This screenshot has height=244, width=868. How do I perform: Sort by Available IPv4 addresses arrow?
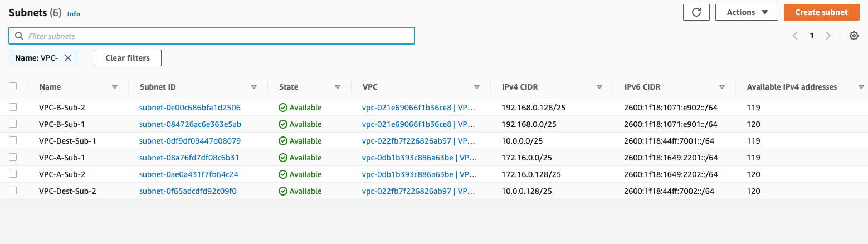861,87
